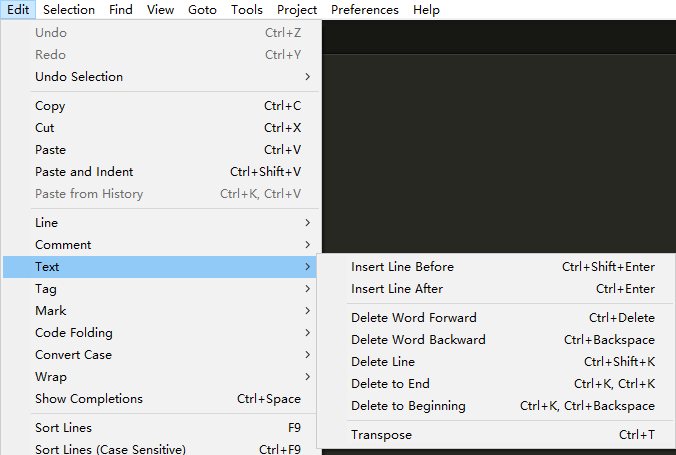Expand the Mark submenu

pyautogui.click(x=160, y=311)
